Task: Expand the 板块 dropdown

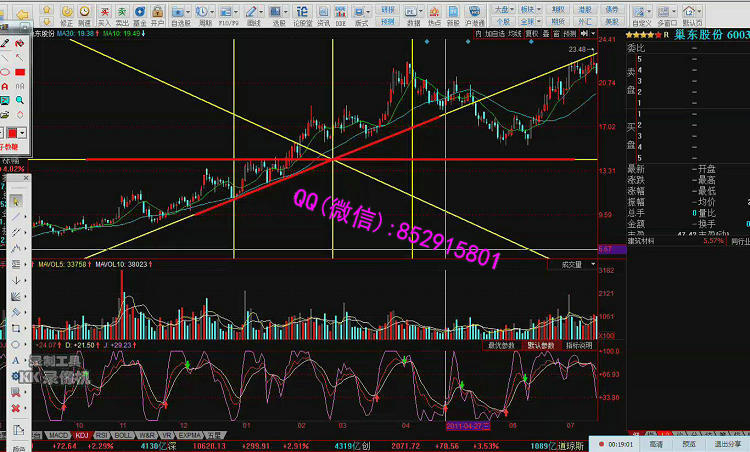Action: (537, 6)
